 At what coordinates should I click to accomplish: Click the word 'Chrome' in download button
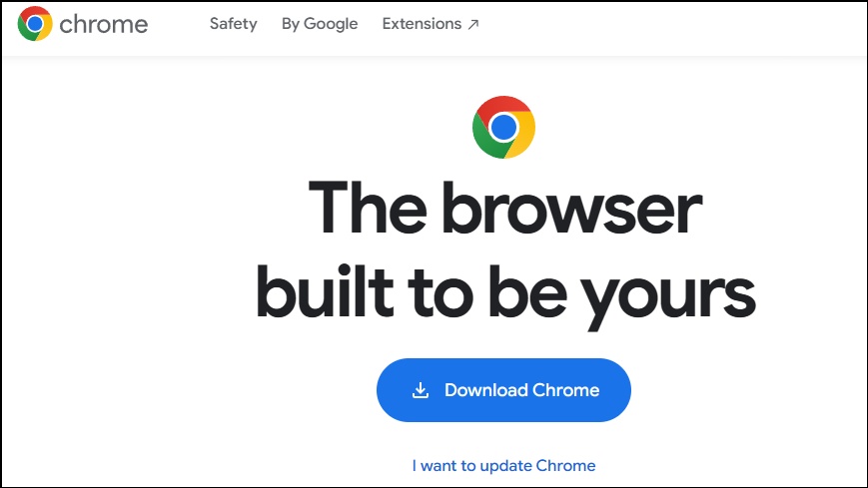click(565, 390)
